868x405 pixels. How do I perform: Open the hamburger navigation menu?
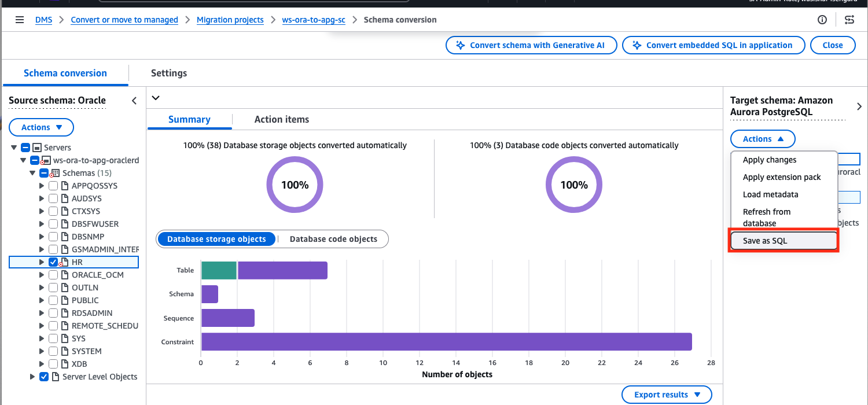click(x=20, y=20)
